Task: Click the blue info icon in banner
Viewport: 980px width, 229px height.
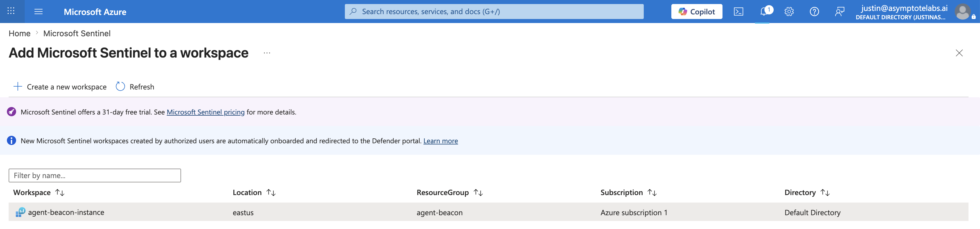Action: 11,141
